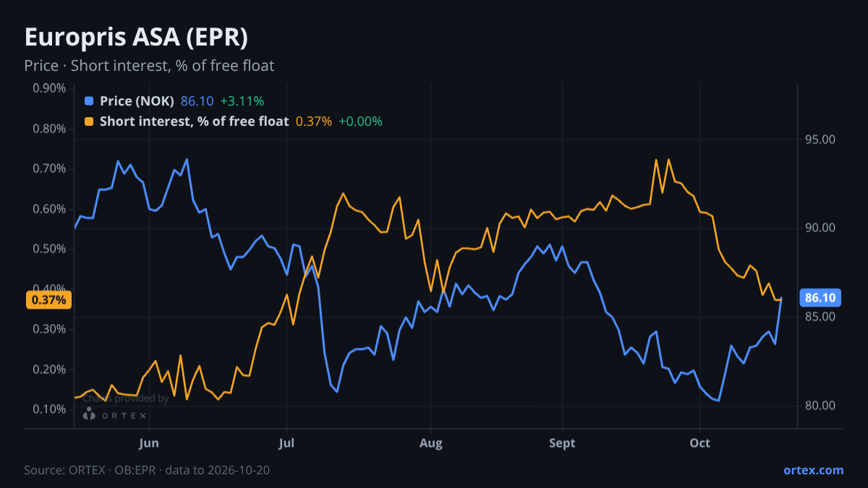Click the 'Europris ASA (EPR)' chart title
This screenshot has width=868, height=488.
point(137,38)
